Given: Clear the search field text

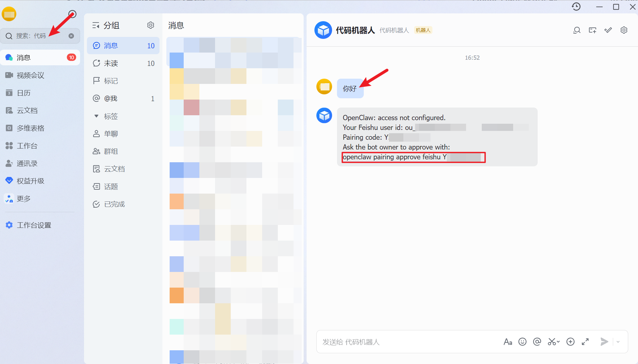Looking at the screenshot, I should 71,36.
